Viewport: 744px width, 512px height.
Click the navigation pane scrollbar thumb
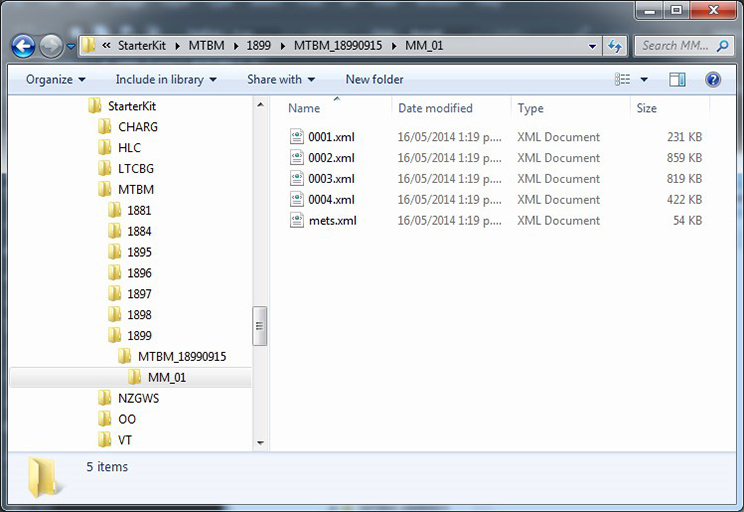[260, 326]
